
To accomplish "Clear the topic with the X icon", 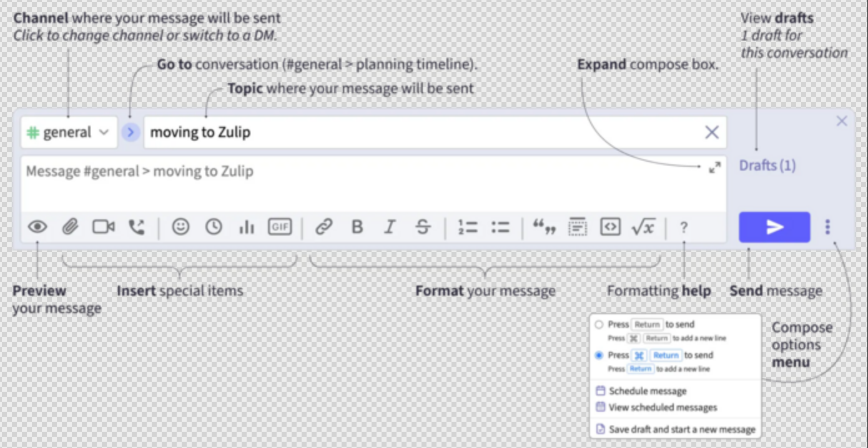I will (x=711, y=132).
